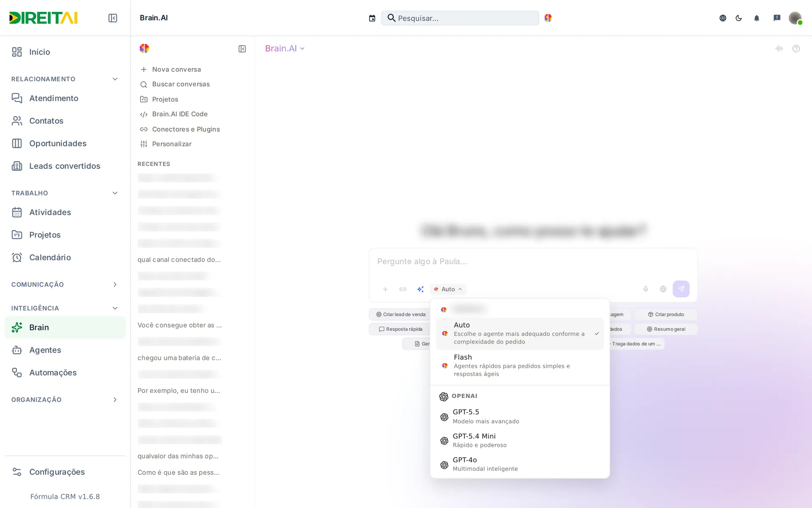Screen dimensions: 812x508
Task: Open voice mode waveform icon
Action: tap(779, 48)
